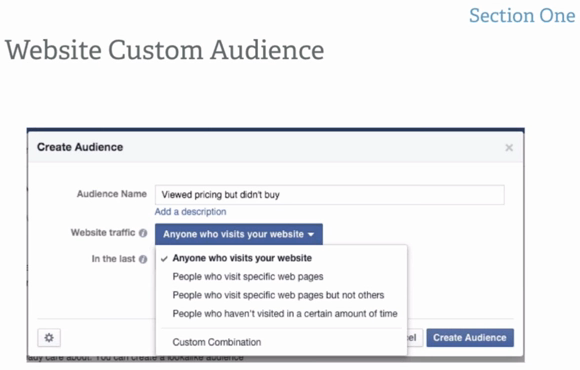Screen dimensions: 580x370
Task: Focus the Audience Name text field
Action: point(330,195)
